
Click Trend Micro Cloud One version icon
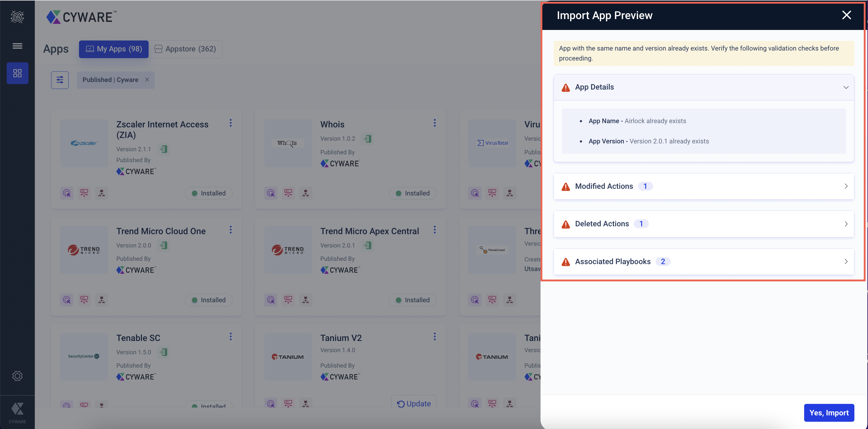pos(164,245)
